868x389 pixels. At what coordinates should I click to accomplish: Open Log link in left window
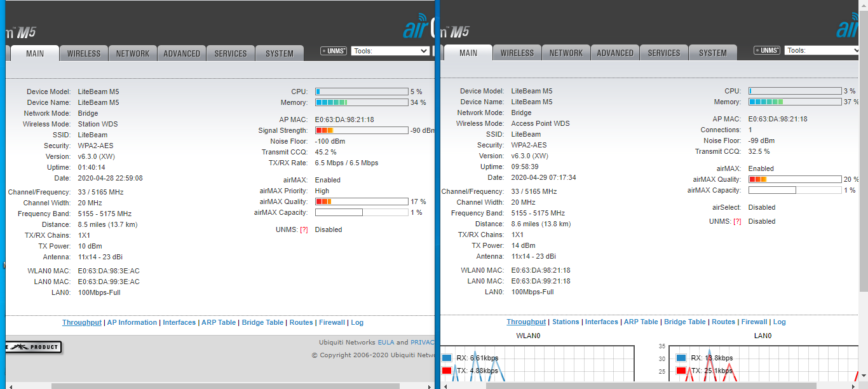pos(357,322)
